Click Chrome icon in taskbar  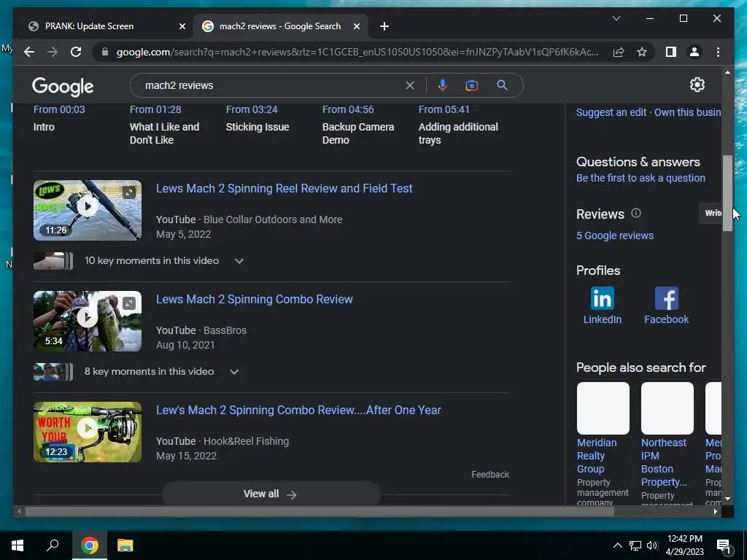90,545
